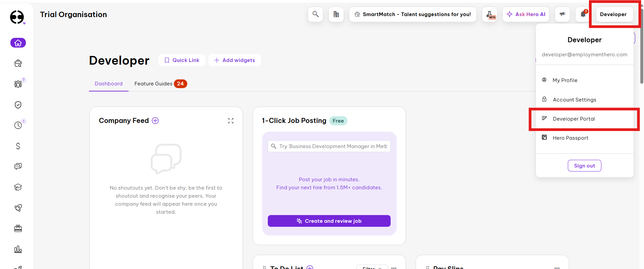This screenshot has width=644, height=269.
Task: Open the Hero Labs beta beaker icon
Action: tap(490, 14)
